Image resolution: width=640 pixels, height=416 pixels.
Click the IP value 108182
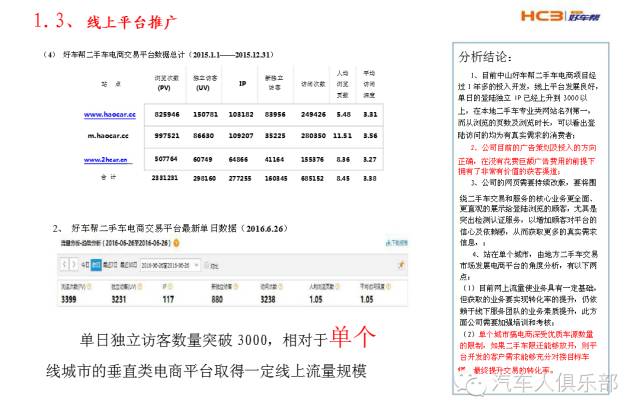tap(241, 115)
